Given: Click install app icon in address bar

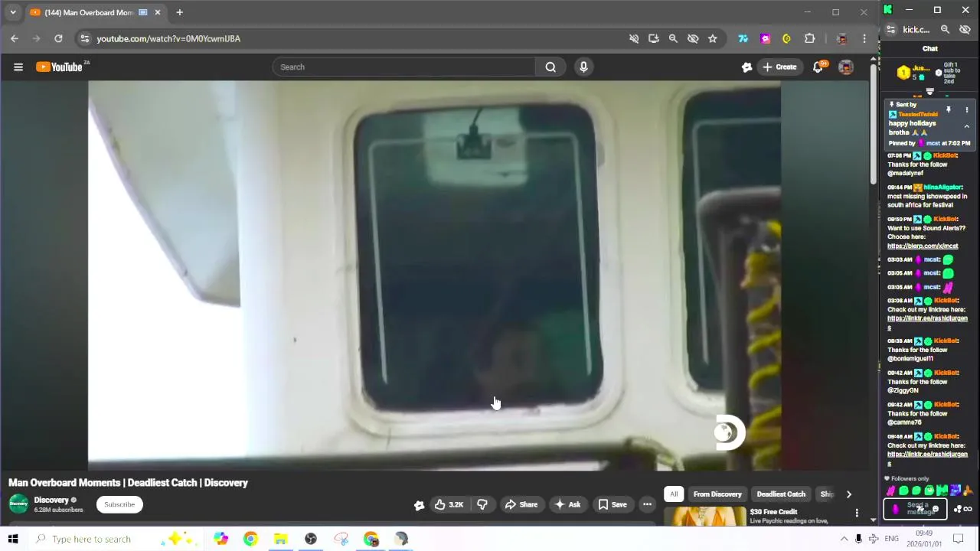Looking at the screenshot, I should tap(653, 38).
